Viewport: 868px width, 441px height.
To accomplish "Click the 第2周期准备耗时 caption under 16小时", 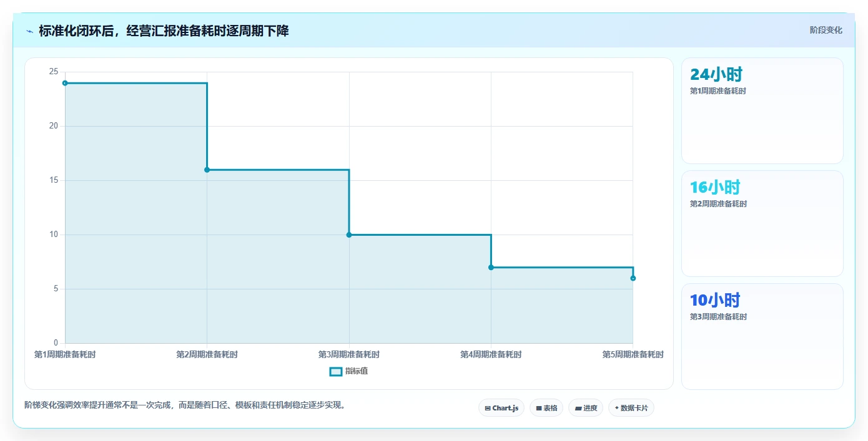I will click(x=718, y=204).
